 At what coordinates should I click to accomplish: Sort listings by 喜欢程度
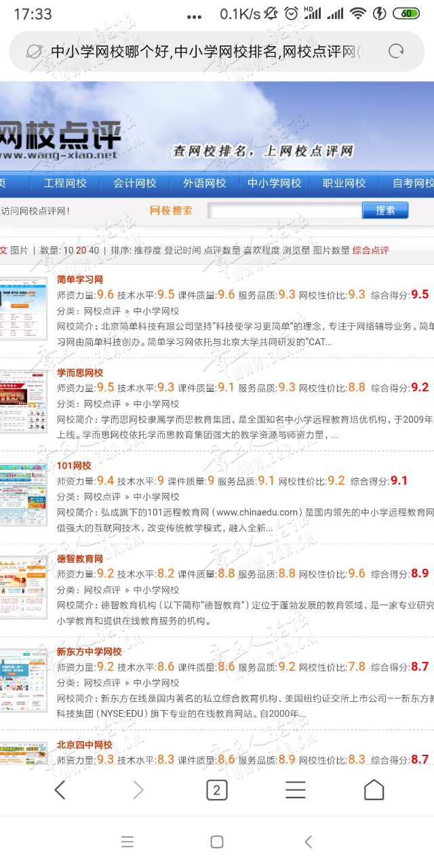point(262,250)
